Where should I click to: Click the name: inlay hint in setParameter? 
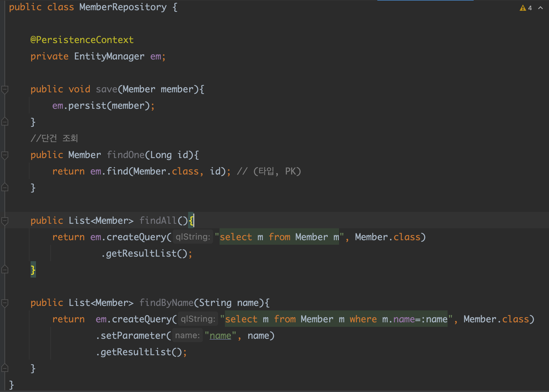pos(187,335)
